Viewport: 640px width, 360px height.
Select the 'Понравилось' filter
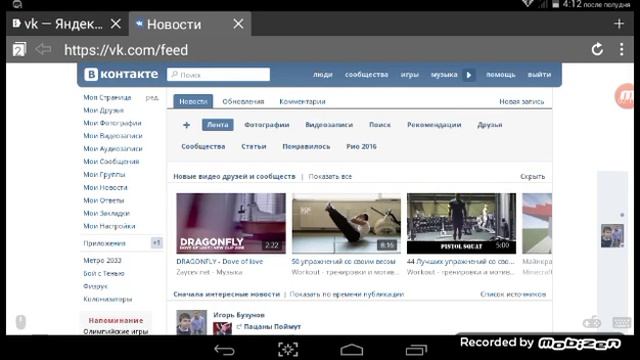306,147
